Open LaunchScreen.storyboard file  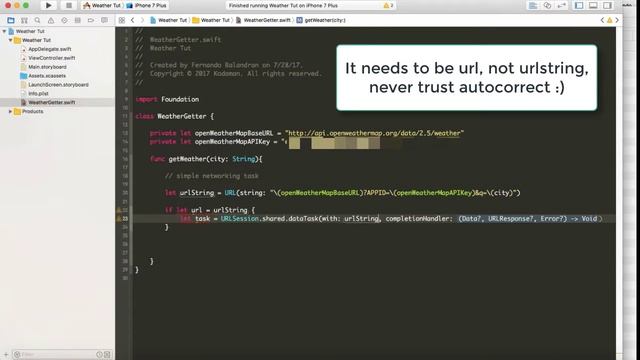(57, 85)
